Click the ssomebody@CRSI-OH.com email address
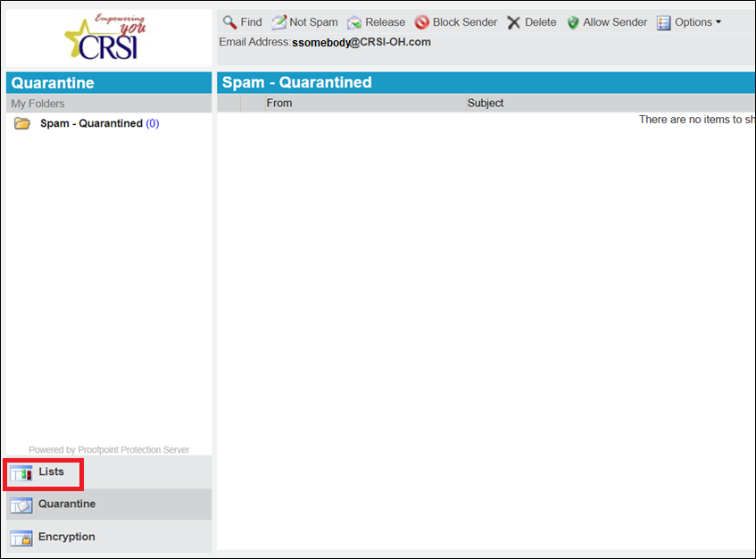756x559 pixels. click(361, 42)
